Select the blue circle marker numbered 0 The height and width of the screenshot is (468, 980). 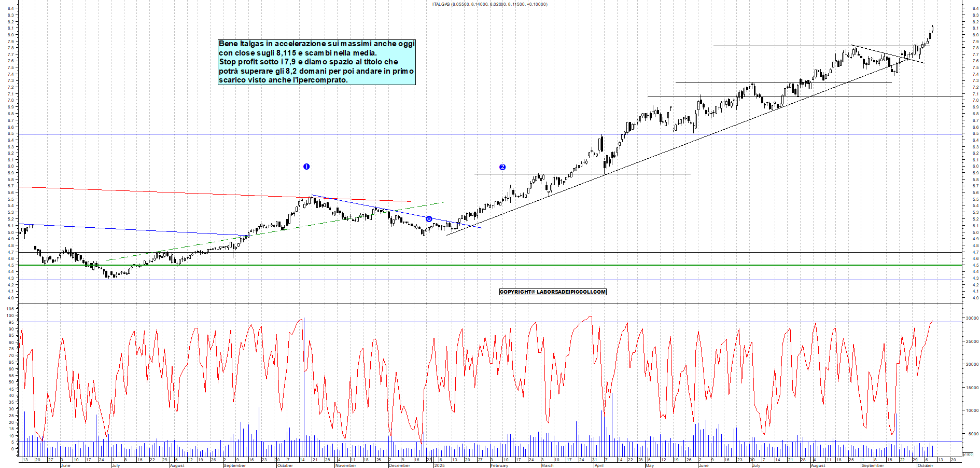(x=429, y=219)
